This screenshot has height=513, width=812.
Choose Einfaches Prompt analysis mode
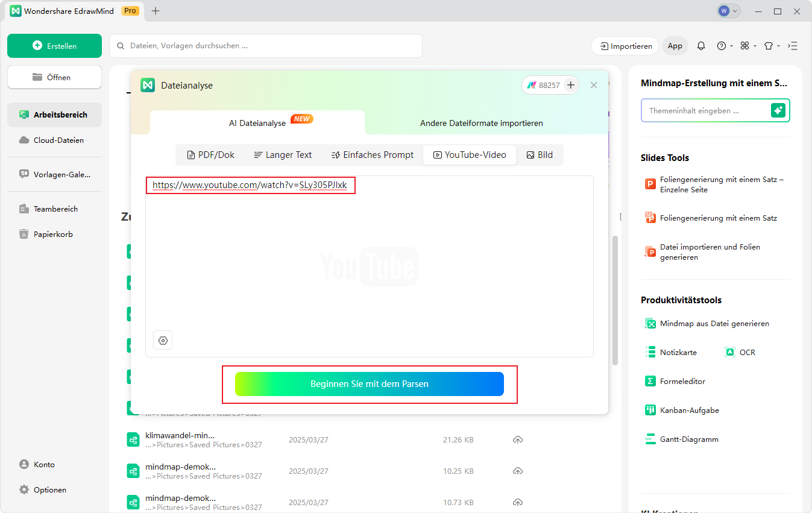point(372,154)
